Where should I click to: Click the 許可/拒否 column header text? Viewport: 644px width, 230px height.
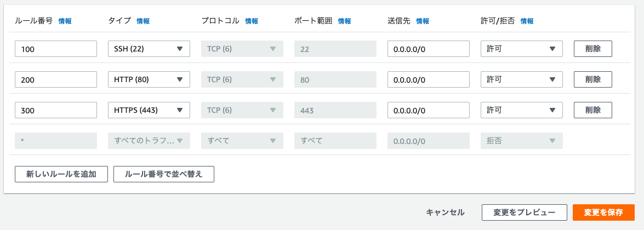(x=497, y=21)
